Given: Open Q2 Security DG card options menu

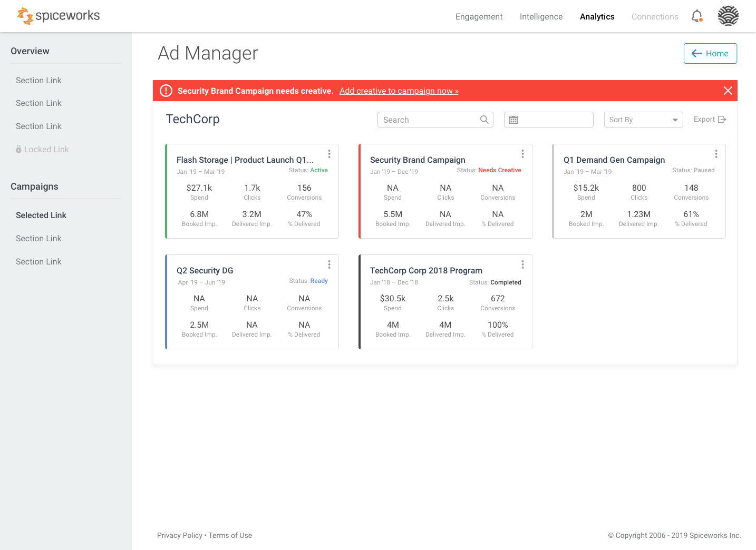Looking at the screenshot, I should [x=329, y=264].
